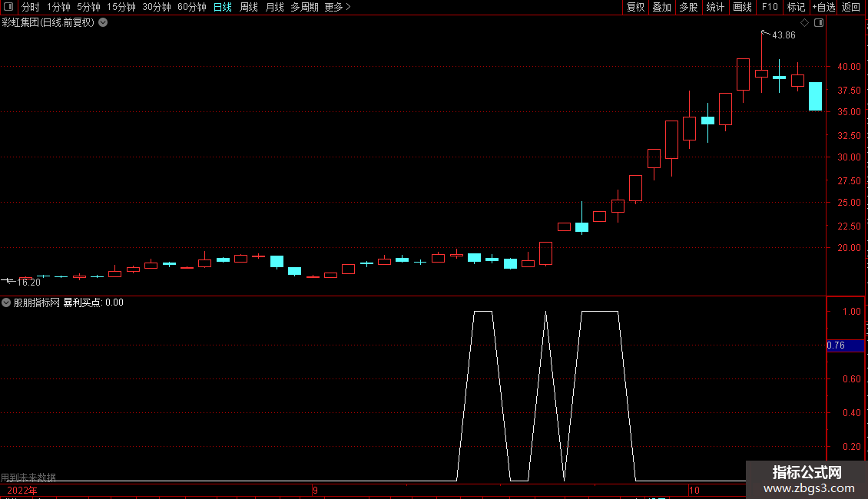868x499 pixels.
Task: Click the 40.00 price axis label
Action: point(849,66)
